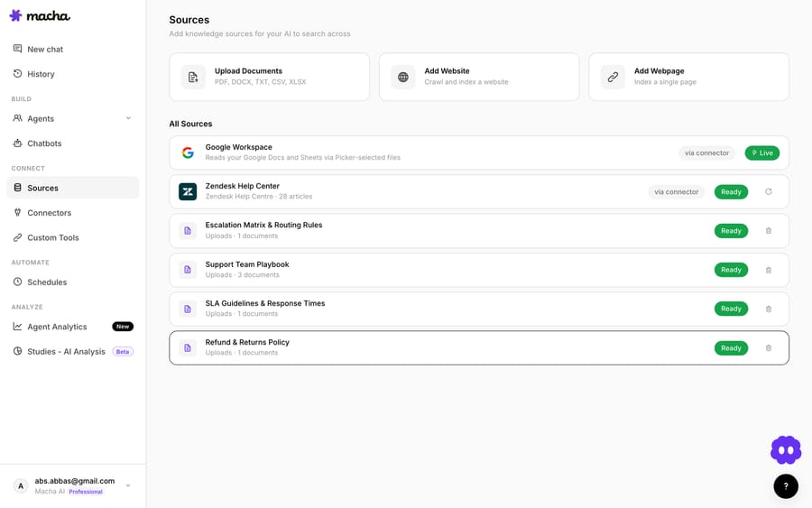Viewport: 812px width, 508px height.
Task: Open Studies - AI Analysis
Action: point(72,352)
